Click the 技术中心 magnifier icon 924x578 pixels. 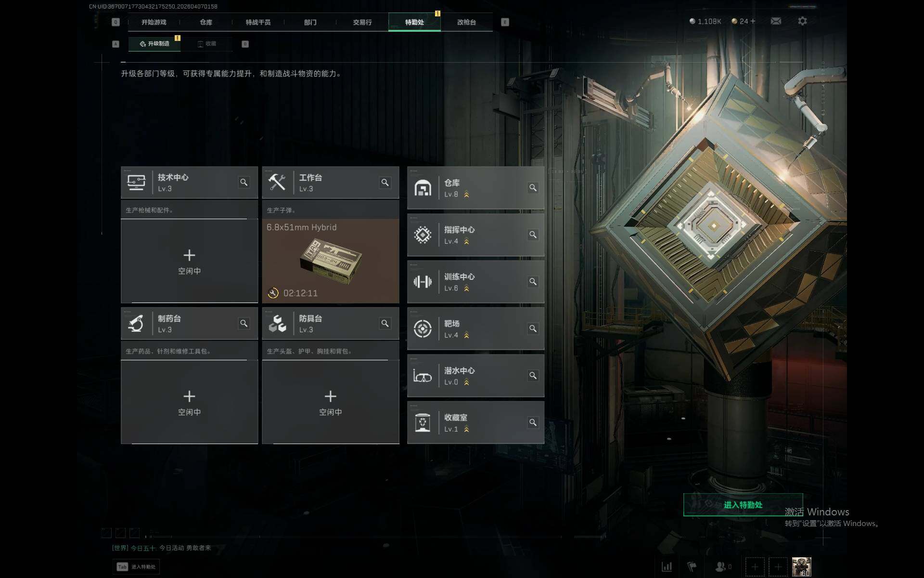coord(244,182)
